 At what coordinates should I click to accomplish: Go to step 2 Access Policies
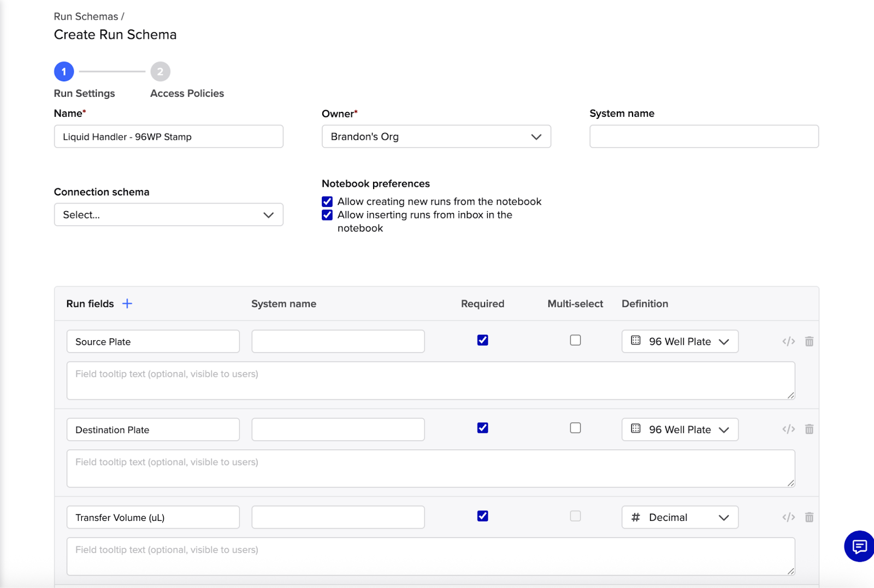(160, 72)
